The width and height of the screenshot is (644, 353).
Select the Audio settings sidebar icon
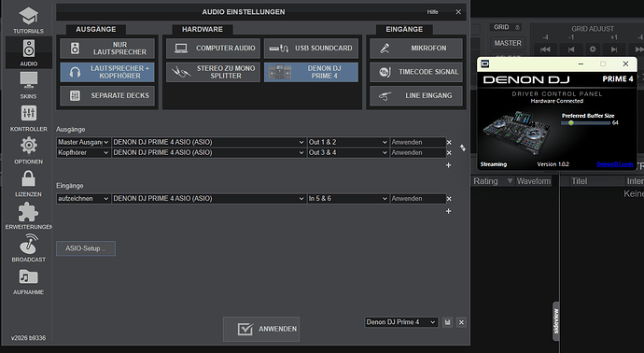tap(28, 52)
